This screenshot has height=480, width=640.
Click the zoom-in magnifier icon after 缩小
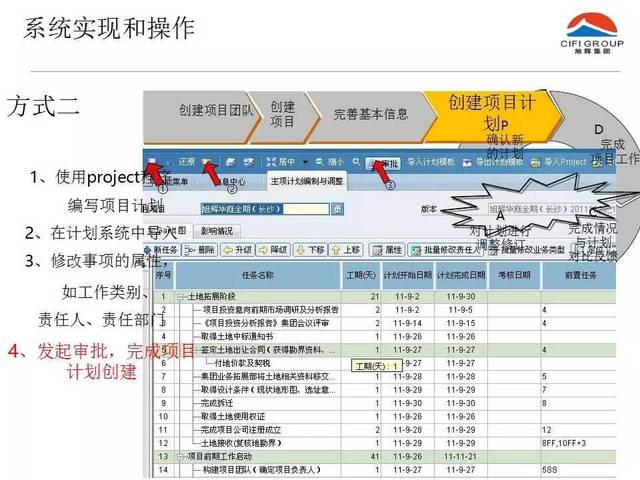coord(356,162)
